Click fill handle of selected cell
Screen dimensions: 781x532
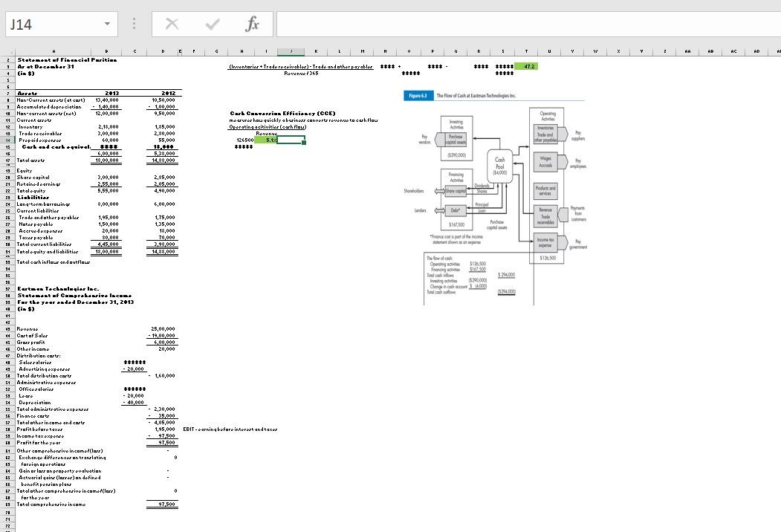304,143
